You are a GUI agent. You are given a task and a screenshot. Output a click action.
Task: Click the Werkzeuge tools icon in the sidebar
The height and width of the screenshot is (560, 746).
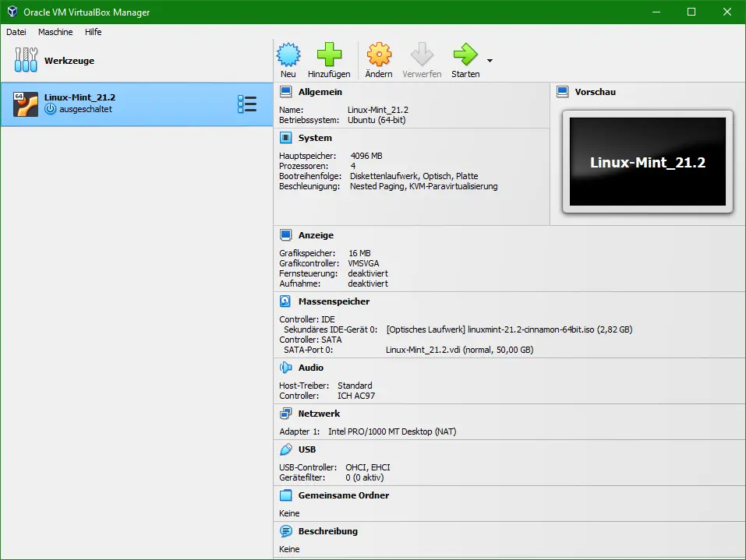point(25,60)
